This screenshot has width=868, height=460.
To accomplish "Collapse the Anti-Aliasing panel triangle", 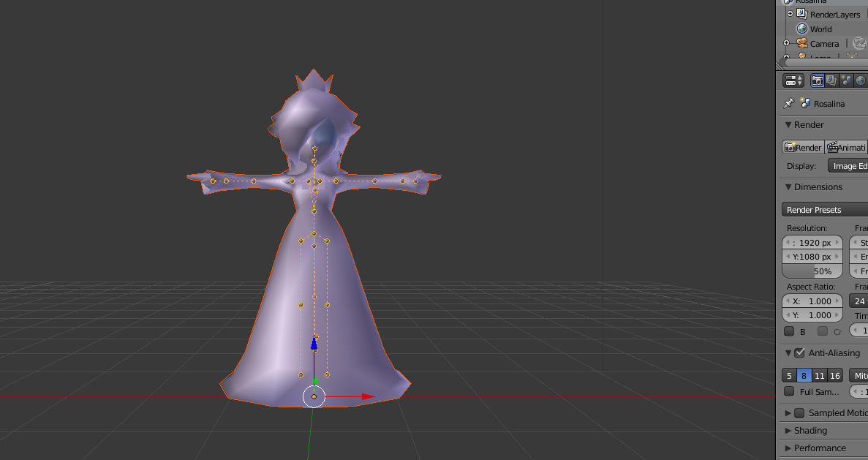I will pos(788,353).
